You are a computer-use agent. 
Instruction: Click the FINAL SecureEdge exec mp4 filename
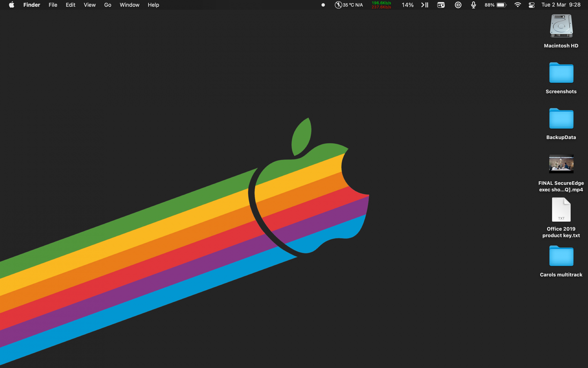(561, 186)
